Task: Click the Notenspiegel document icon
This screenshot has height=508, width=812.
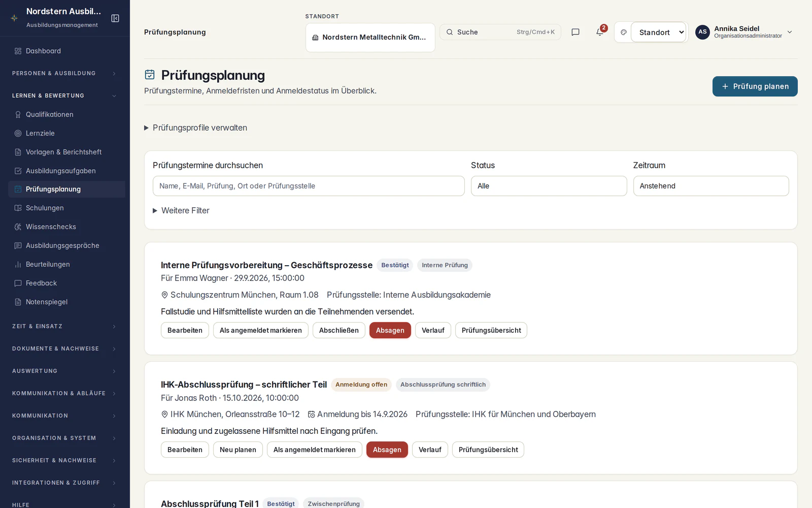Action: tap(18, 302)
